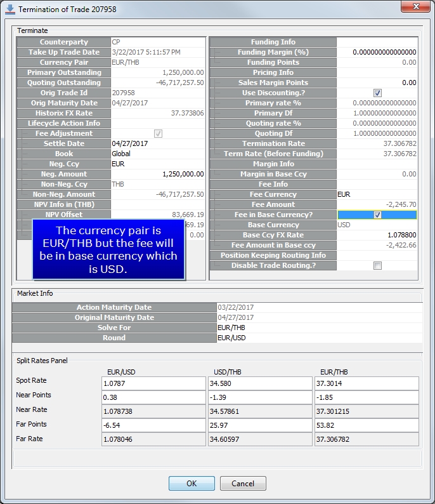This screenshot has height=504, width=435.
Task: Click the Counterparty value CP
Action: coord(158,42)
